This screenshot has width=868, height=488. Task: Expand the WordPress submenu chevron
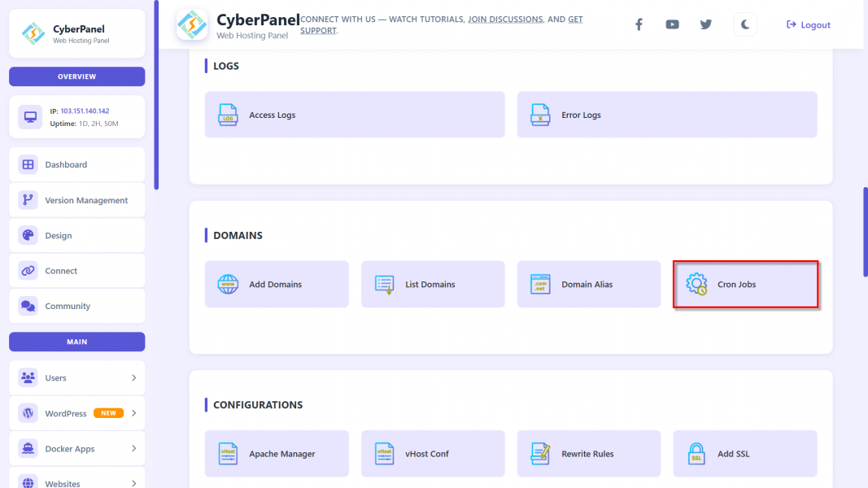click(134, 413)
